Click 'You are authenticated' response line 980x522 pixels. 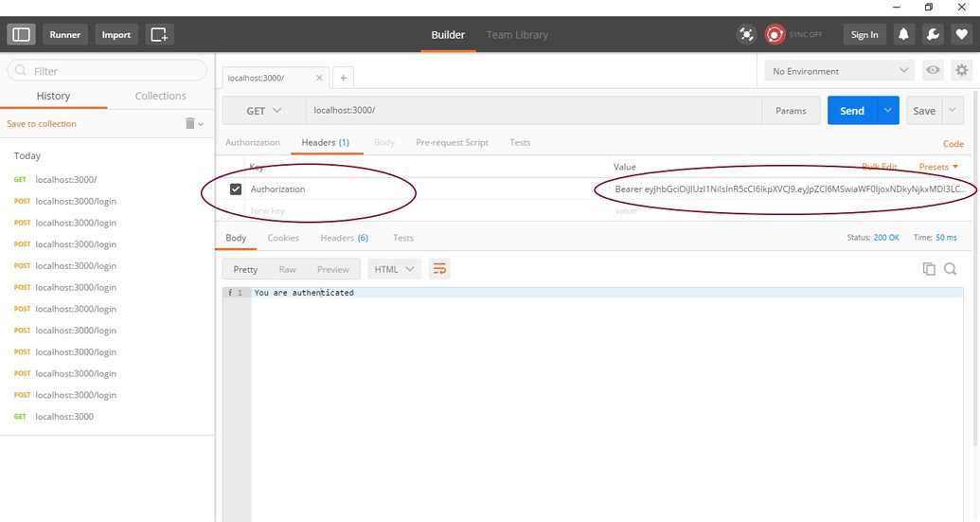click(x=304, y=293)
